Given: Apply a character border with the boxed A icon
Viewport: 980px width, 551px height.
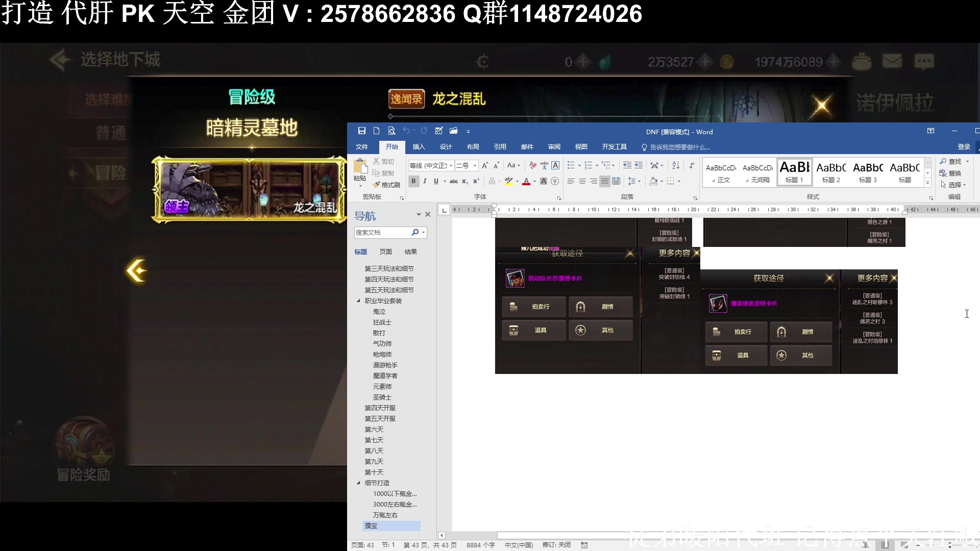Looking at the screenshot, I should pyautogui.click(x=555, y=165).
